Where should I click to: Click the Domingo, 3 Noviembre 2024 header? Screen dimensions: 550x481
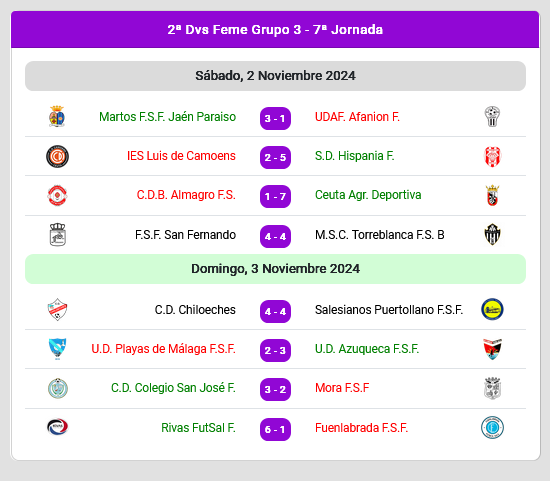click(x=275, y=269)
